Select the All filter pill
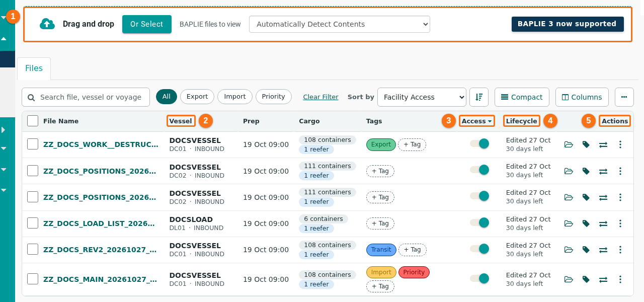Image resolution: width=644 pixels, height=302 pixels. pyautogui.click(x=167, y=97)
